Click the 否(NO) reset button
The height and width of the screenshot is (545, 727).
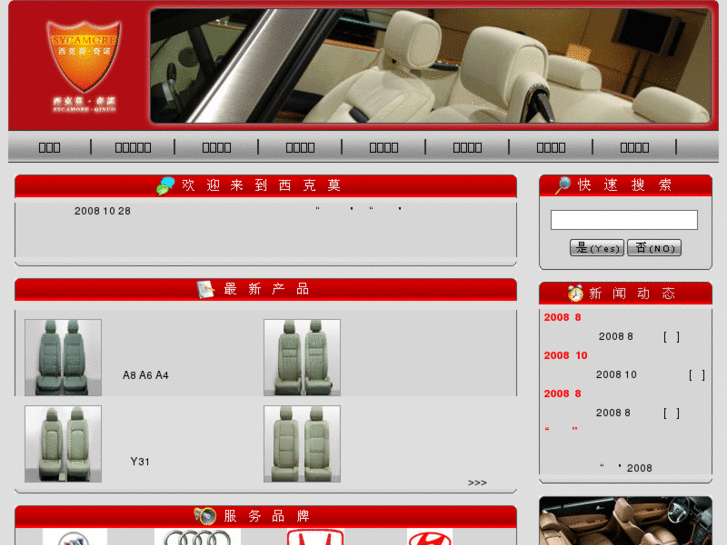[654, 248]
